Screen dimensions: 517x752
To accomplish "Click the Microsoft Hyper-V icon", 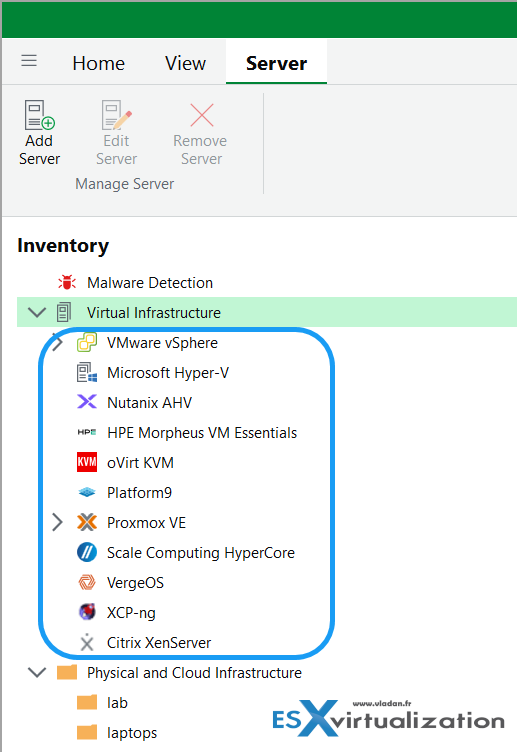I will pos(87,373).
